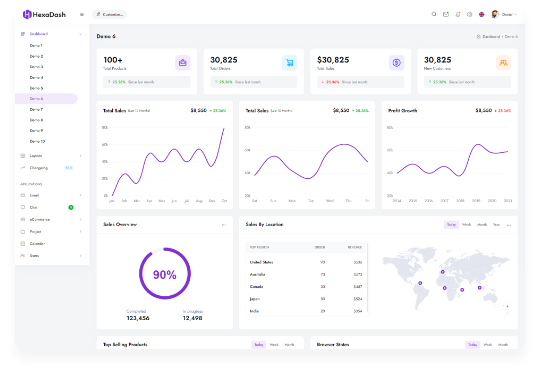
Task: Open search via the magnifier icon
Action: pos(434,14)
